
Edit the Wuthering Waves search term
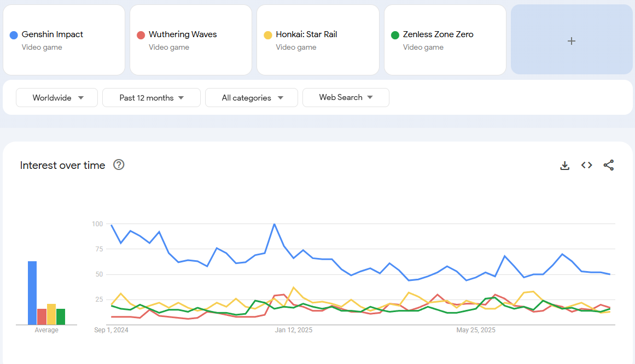click(x=183, y=34)
